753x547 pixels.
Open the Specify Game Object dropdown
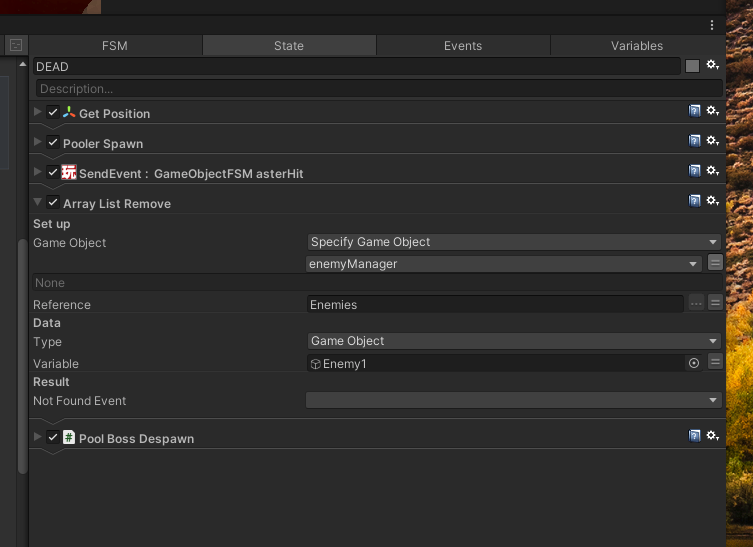click(514, 242)
